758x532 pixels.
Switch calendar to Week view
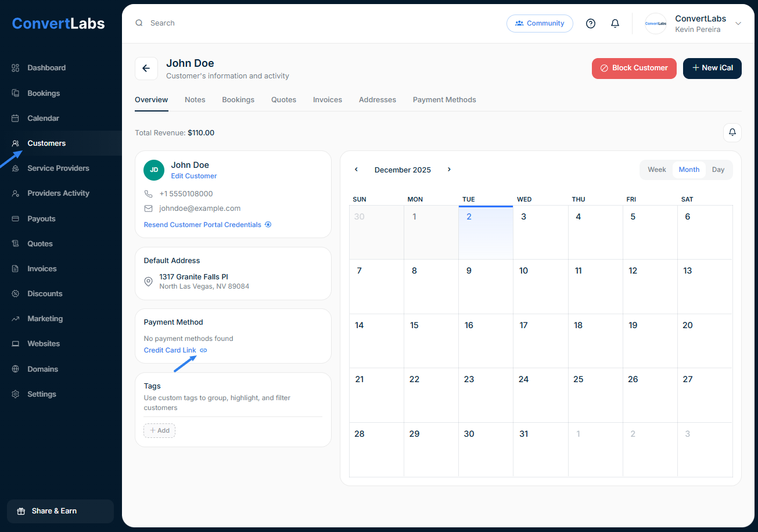[656, 170]
